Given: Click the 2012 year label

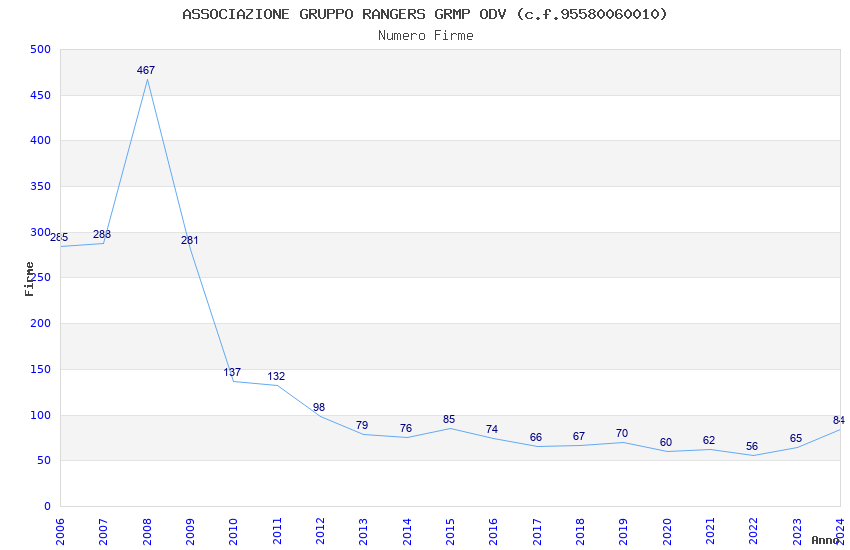Looking at the screenshot, I should pyautogui.click(x=320, y=532).
